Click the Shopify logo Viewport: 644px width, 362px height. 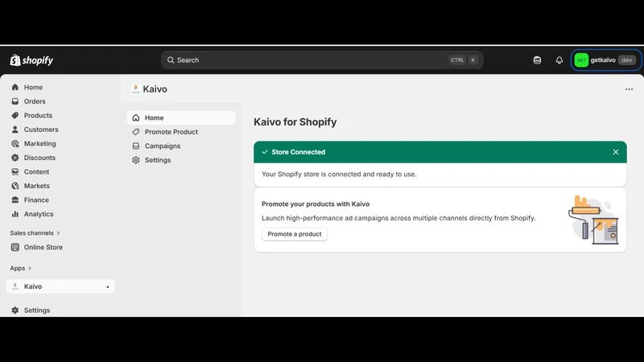coord(31,60)
